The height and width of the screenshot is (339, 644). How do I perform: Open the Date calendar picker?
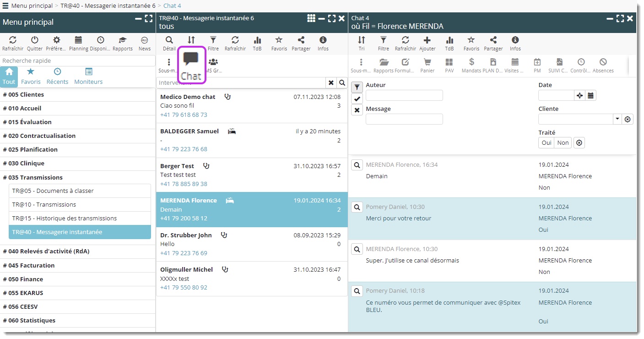click(x=590, y=95)
